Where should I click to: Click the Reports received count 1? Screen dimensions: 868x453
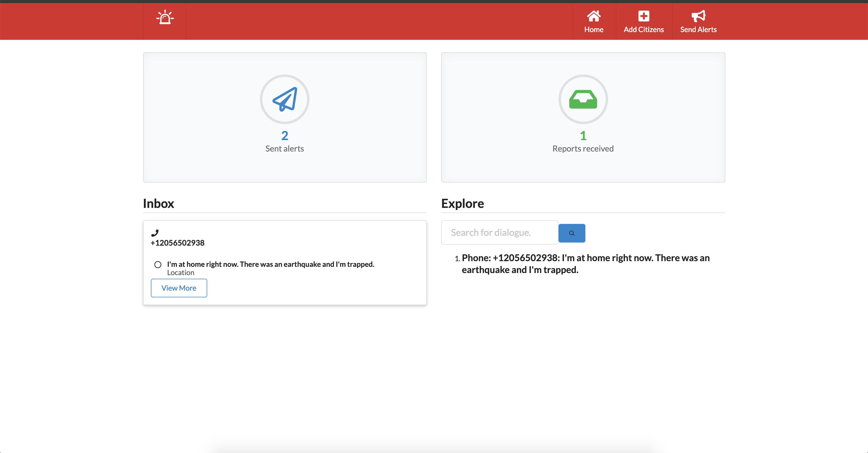583,135
